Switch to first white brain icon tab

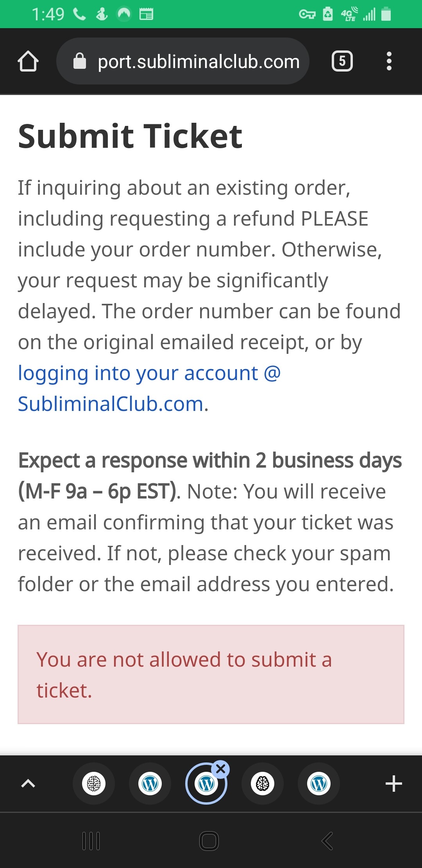(94, 784)
